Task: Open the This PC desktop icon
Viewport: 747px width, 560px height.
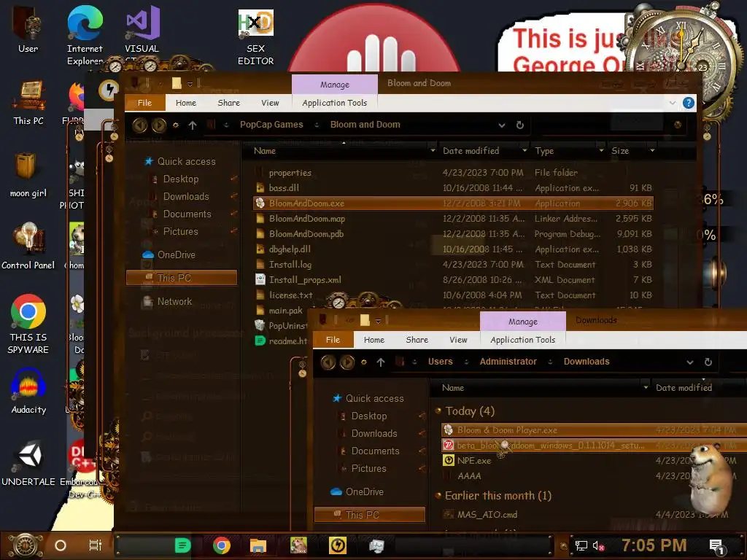Action: (x=28, y=102)
